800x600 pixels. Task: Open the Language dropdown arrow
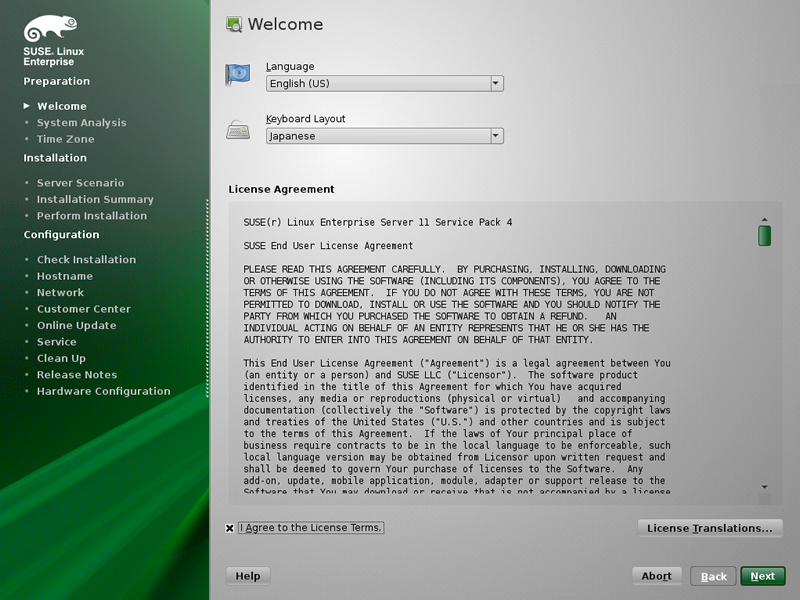[496, 83]
